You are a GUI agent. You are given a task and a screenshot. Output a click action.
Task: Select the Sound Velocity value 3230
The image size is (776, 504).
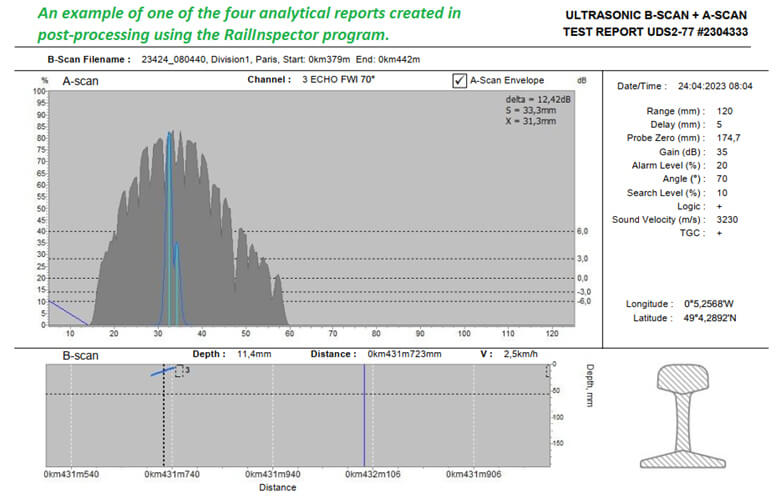pos(727,220)
